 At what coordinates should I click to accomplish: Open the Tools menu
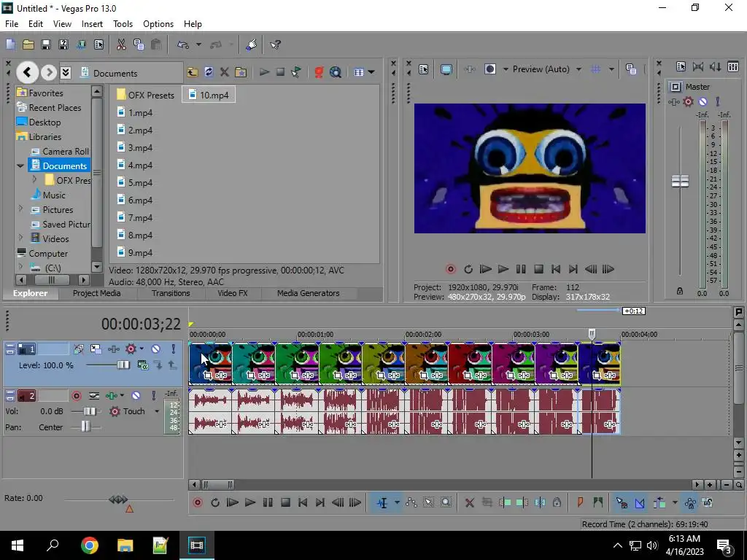(x=123, y=24)
